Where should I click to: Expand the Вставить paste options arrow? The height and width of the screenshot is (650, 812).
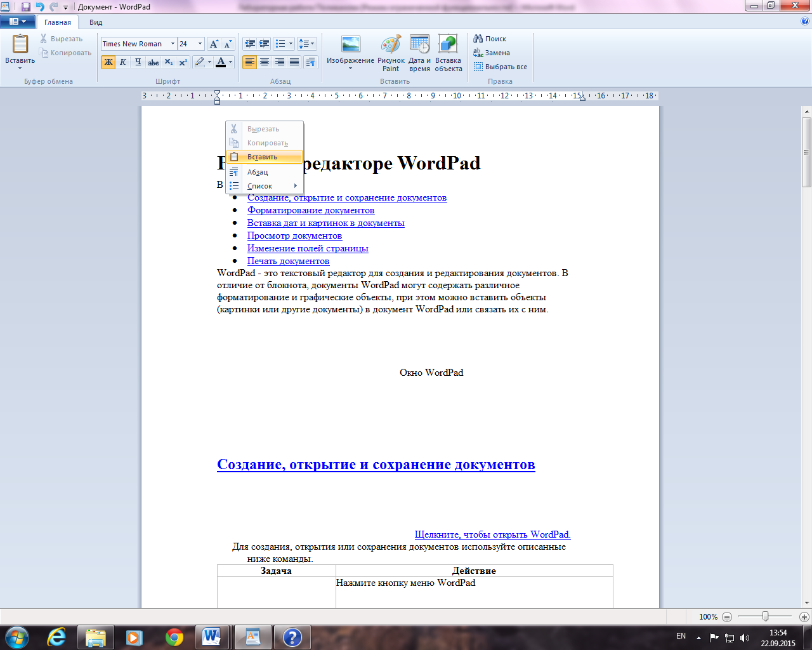(20, 68)
